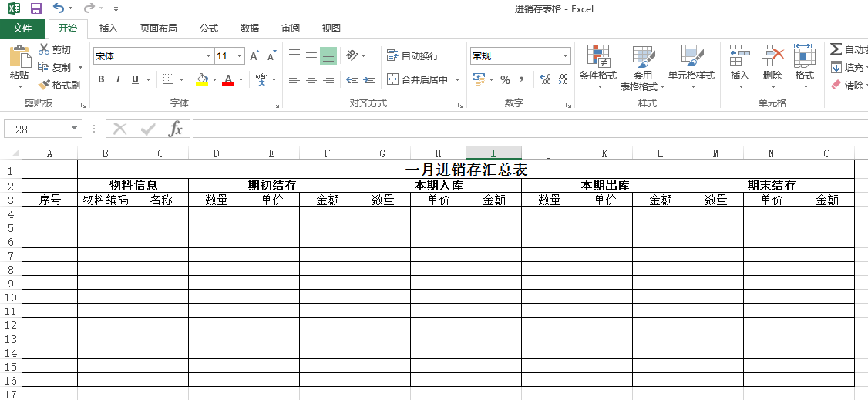Click the Save icon in quick access toolbar
868x400 pixels.
[35, 8]
